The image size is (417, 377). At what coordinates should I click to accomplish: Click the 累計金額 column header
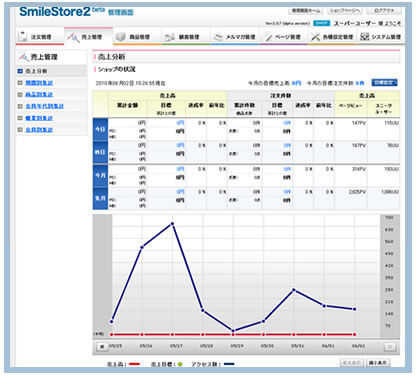coord(127,105)
